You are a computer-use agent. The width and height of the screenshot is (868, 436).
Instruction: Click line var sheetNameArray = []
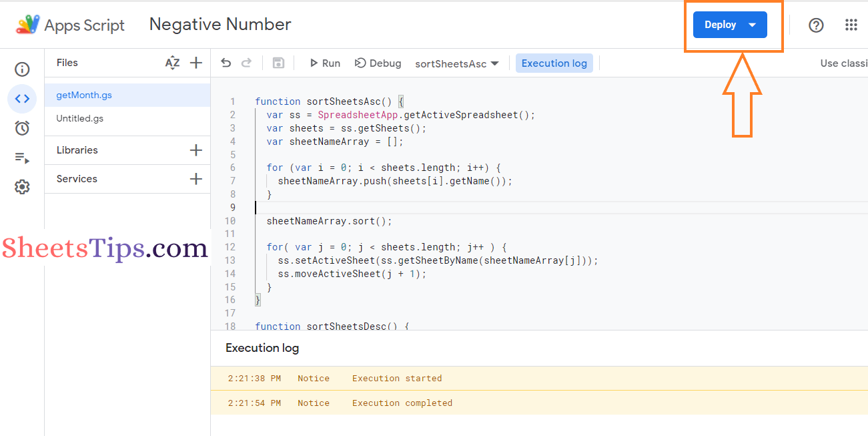(x=335, y=142)
